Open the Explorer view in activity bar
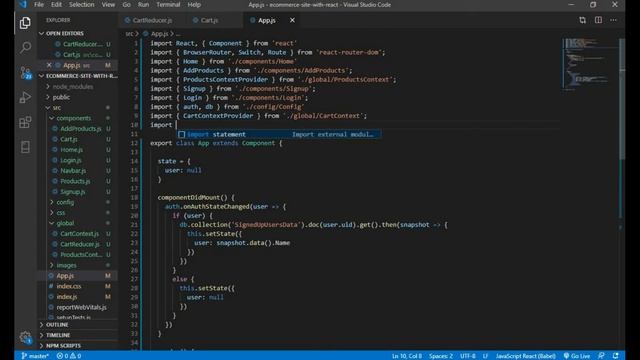This screenshot has height=360, width=640. [25, 23]
